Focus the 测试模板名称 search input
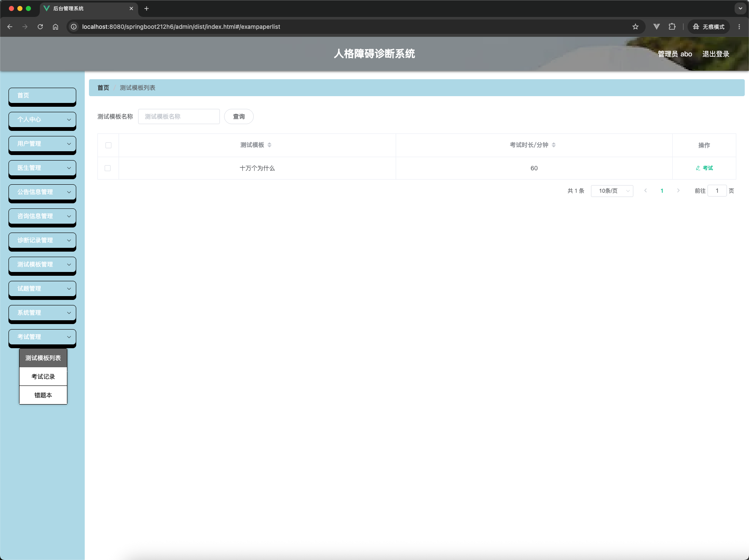This screenshot has width=749, height=560. tap(179, 116)
